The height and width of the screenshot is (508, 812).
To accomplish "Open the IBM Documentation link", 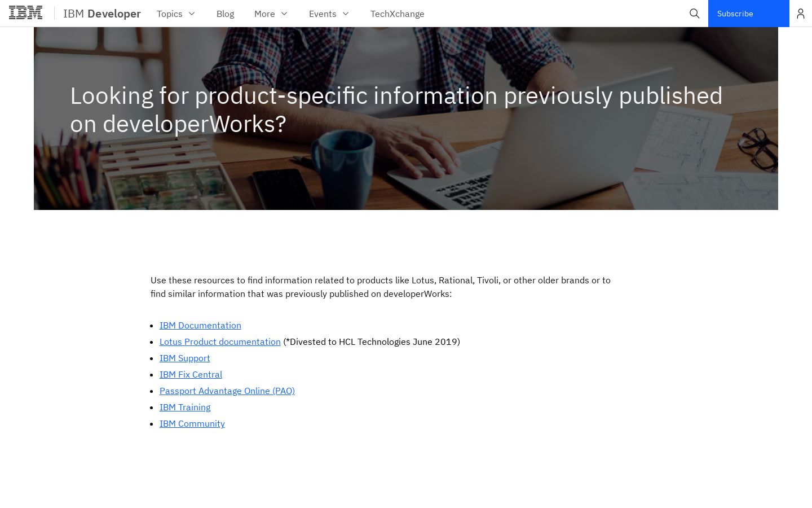I will point(200,325).
